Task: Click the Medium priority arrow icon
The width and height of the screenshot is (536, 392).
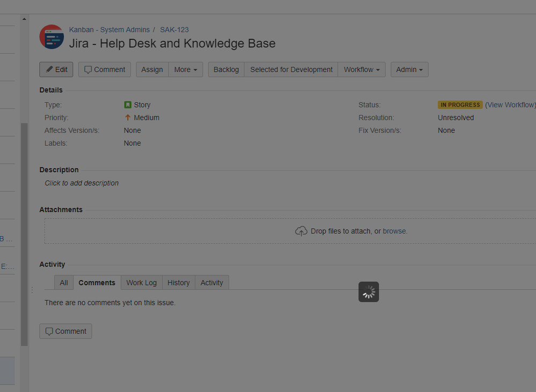Action: point(128,117)
